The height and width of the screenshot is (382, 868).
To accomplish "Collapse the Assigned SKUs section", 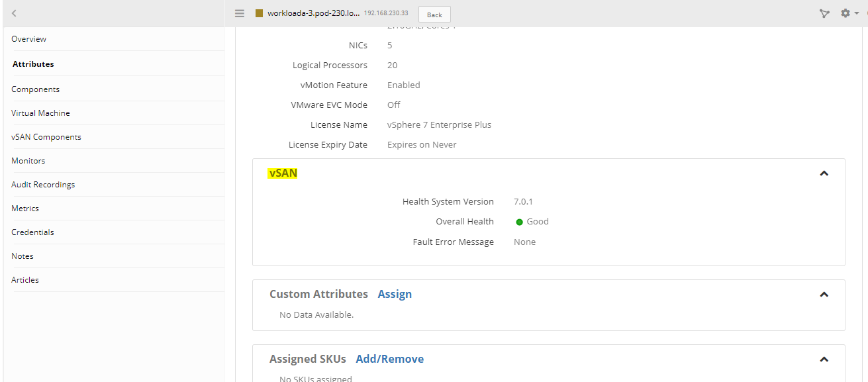I will pyautogui.click(x=824, y=359).
